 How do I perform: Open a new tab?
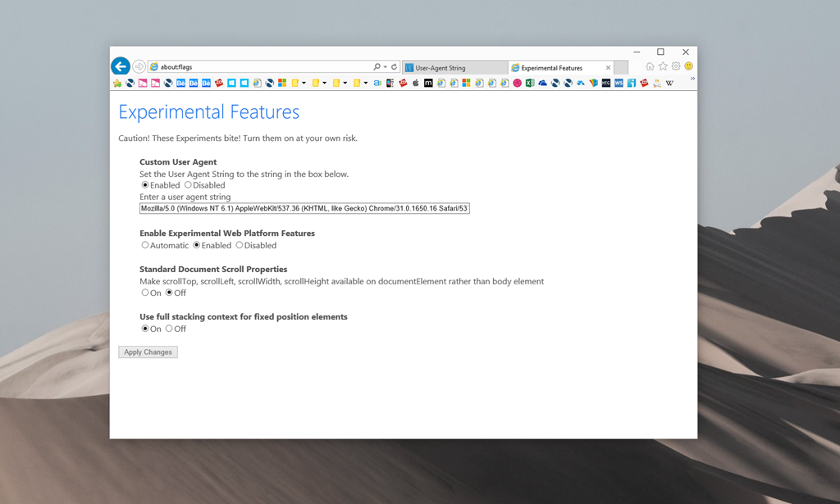tap(621, 67)
